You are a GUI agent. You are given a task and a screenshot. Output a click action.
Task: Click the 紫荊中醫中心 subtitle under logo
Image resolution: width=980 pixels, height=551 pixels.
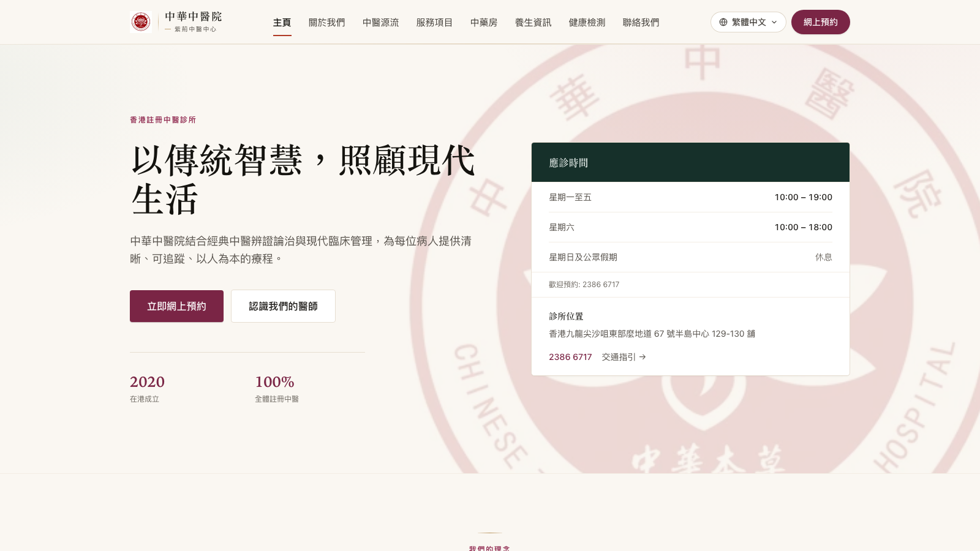click(x=195, y=29)
